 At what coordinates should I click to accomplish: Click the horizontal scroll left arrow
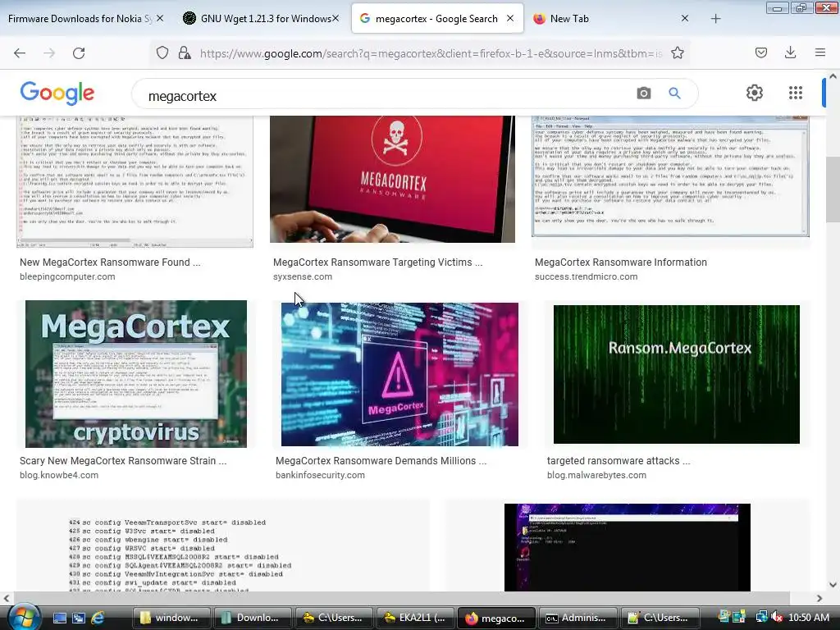(7, 598)
